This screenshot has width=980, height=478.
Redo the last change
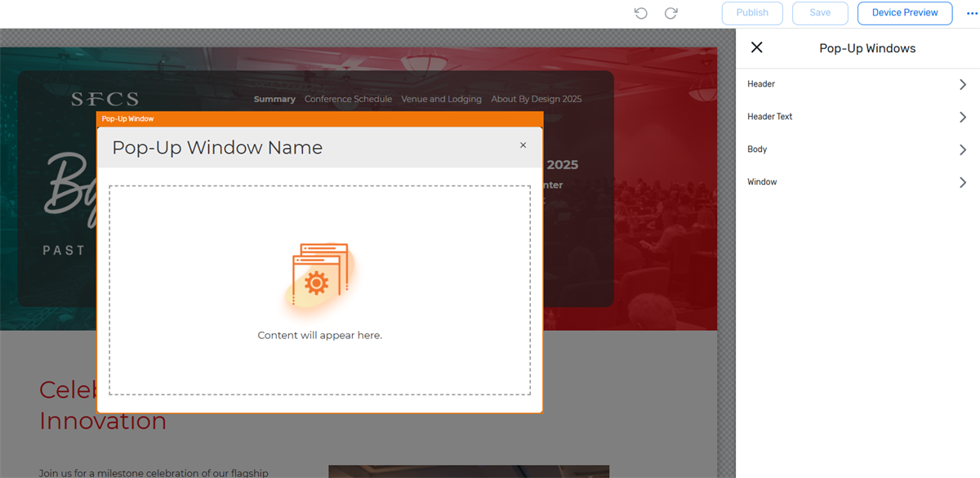click(x=671, y=13)
